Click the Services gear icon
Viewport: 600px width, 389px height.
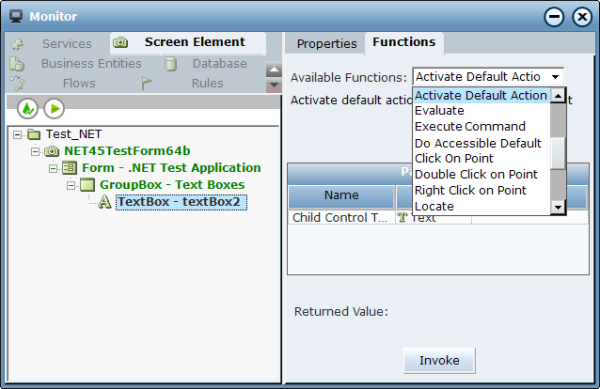(x=17, y=44)
